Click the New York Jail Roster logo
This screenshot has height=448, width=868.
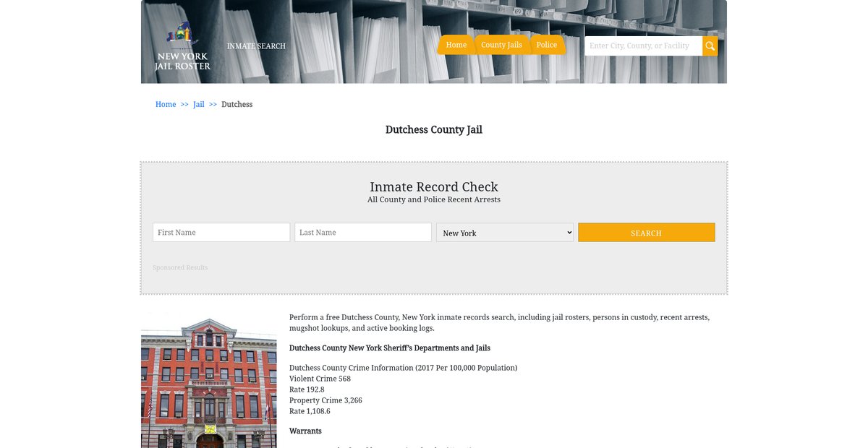(182, 46)
